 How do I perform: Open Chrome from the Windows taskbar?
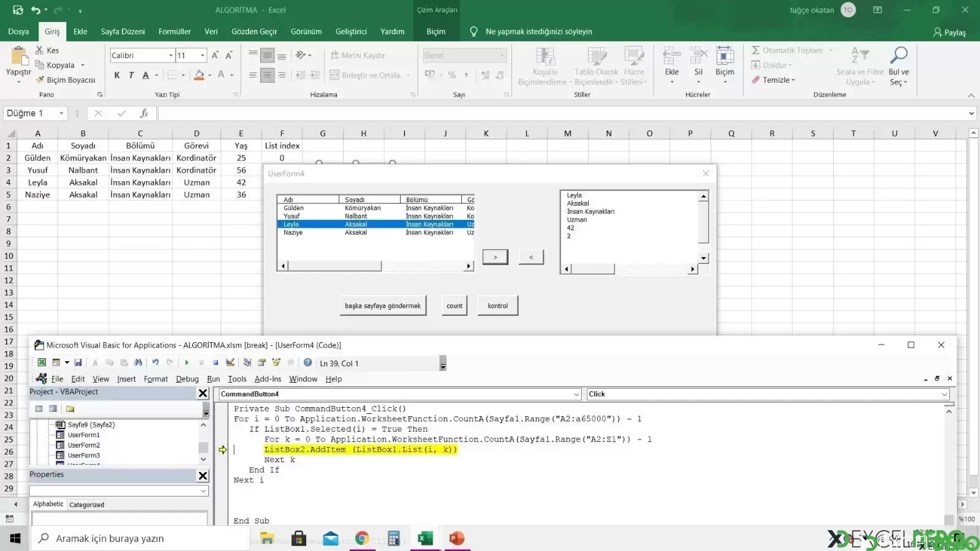coord(362,538)
